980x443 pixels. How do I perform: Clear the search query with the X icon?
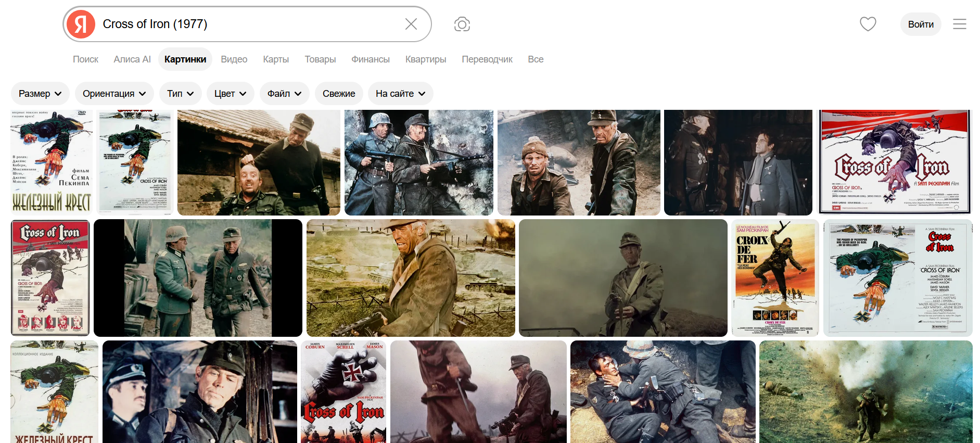411,24
